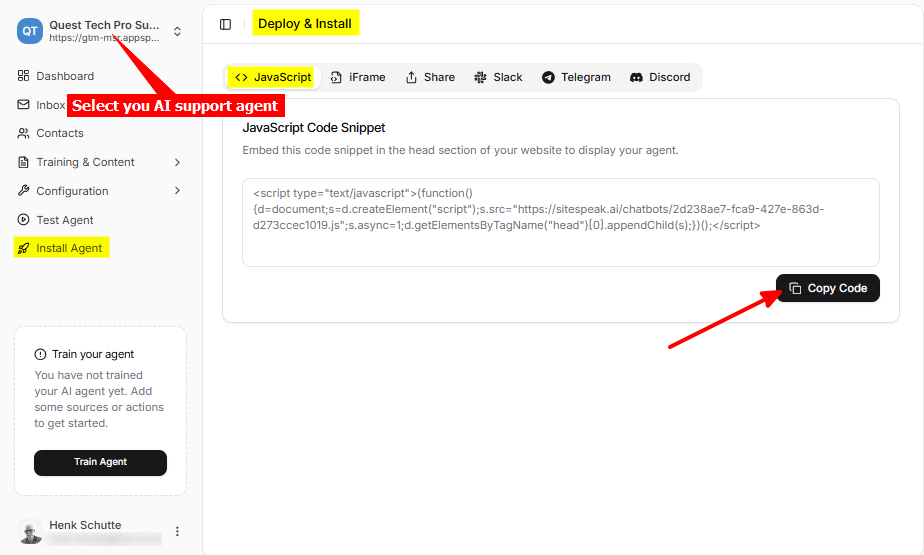Click the 'Embed this code snippet' description text
Image resolution: width=924 pixels, height=555 pixels.
[x=460, y=150]
